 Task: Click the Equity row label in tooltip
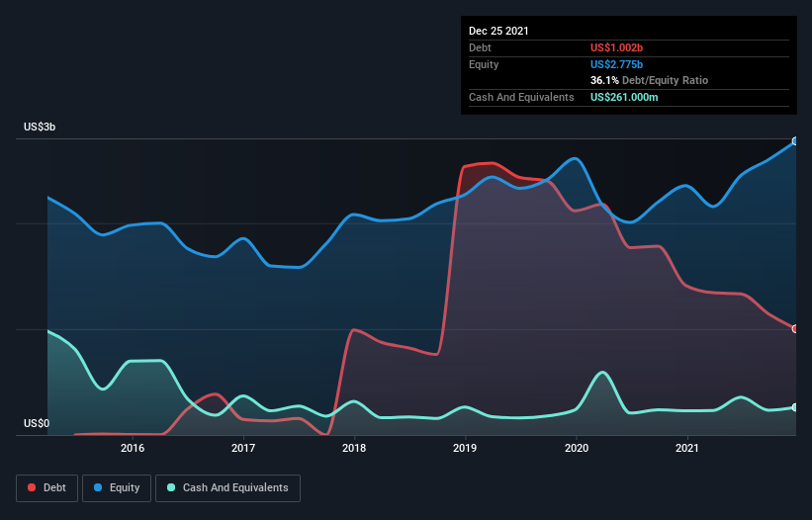(x=484, y=64)
